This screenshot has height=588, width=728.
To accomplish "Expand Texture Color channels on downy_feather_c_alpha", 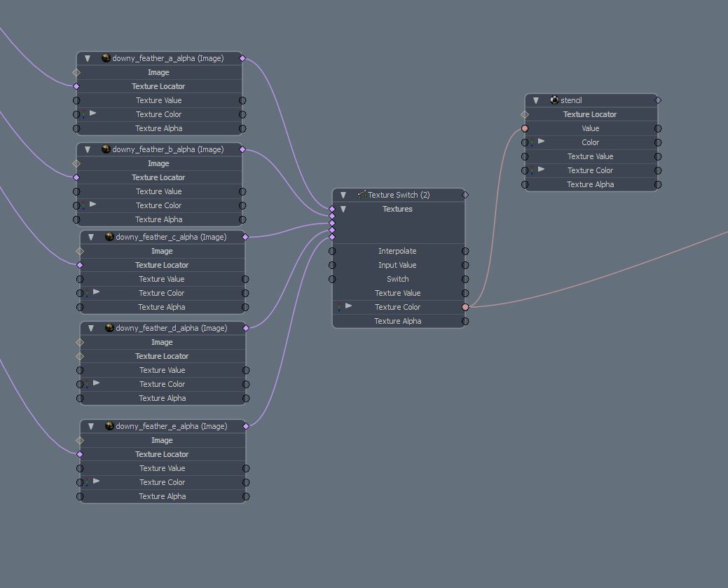I will pos(97,292).
